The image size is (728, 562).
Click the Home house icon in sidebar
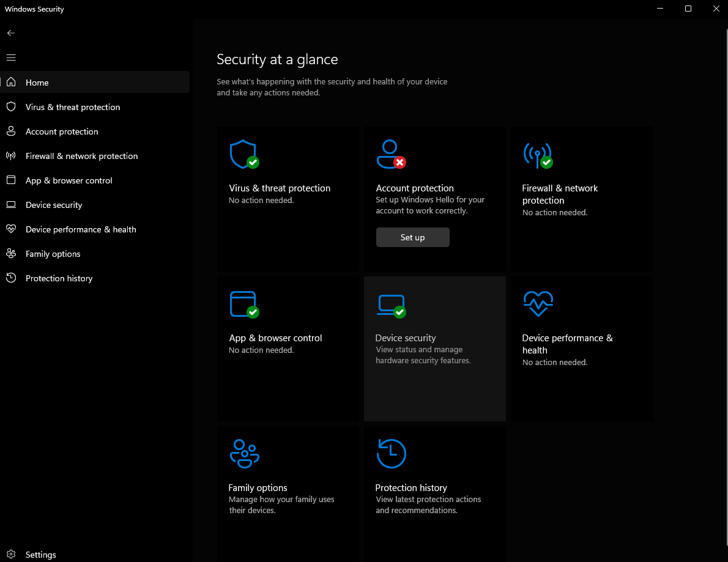pyautogui.click(x=11, y=82)
